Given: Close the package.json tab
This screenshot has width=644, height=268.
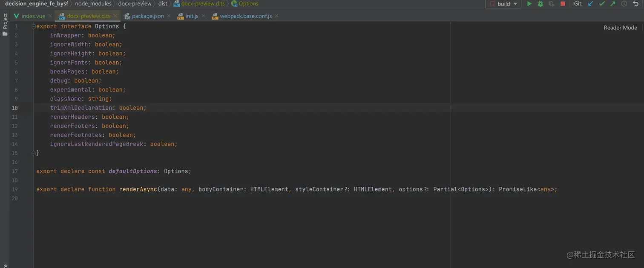Looking at the screenshot, I should [x=169, y=16].
